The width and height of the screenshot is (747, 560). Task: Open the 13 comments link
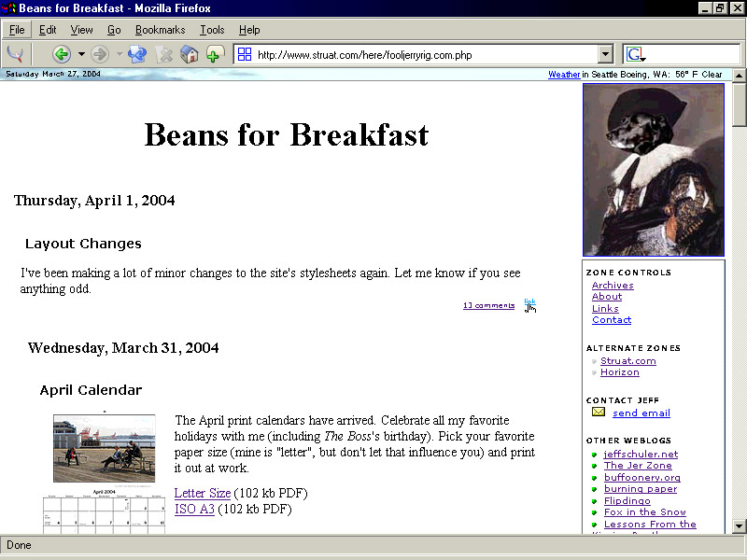[488, 305]
